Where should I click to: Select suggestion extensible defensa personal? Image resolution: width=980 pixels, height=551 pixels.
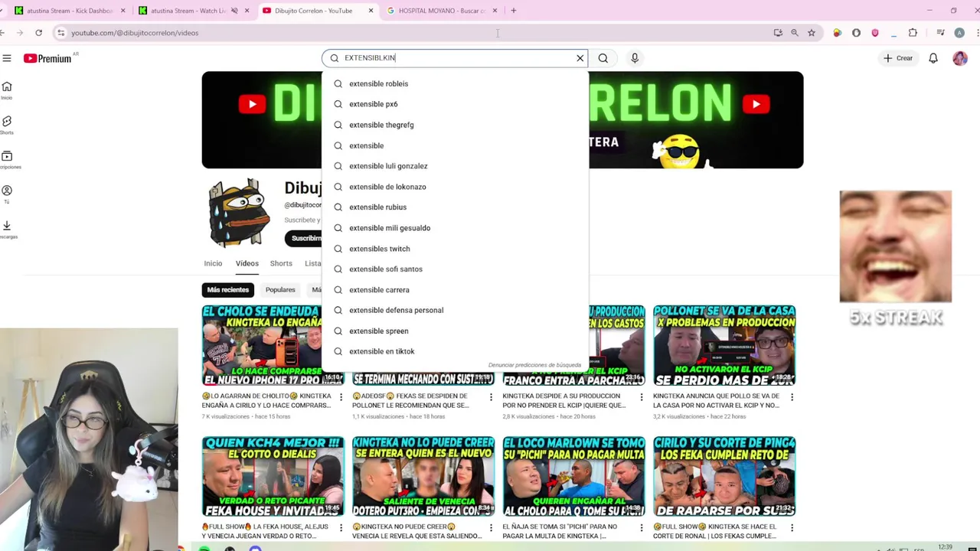pos(456,311)
